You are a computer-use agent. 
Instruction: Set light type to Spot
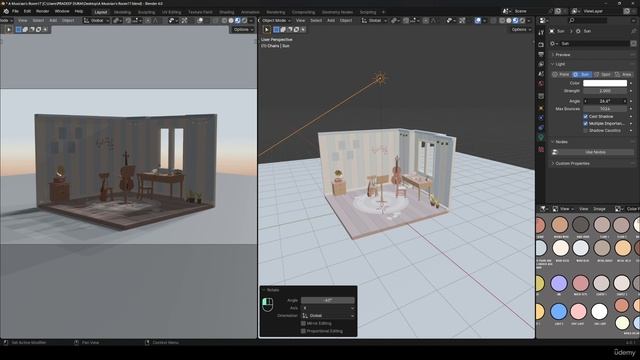[602, 75]
